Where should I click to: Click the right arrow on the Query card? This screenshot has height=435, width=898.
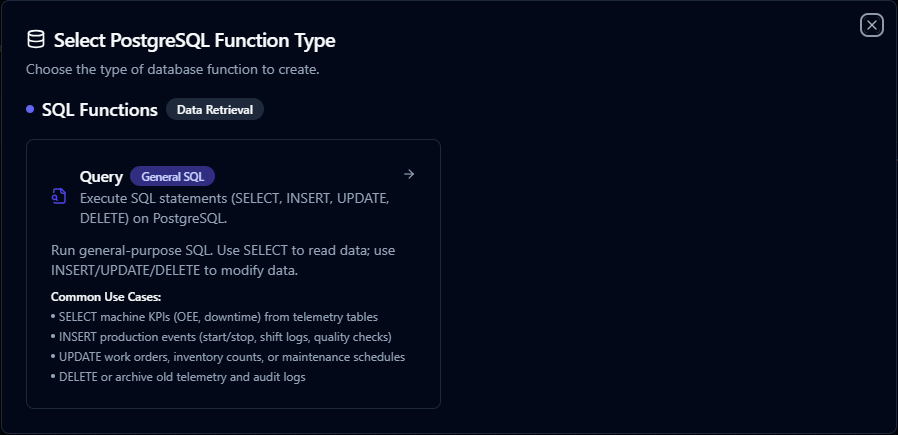[408, 174]
